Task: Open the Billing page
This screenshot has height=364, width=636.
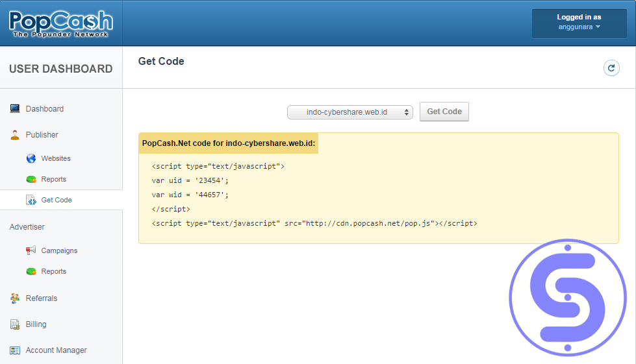Action: (36, 324)
